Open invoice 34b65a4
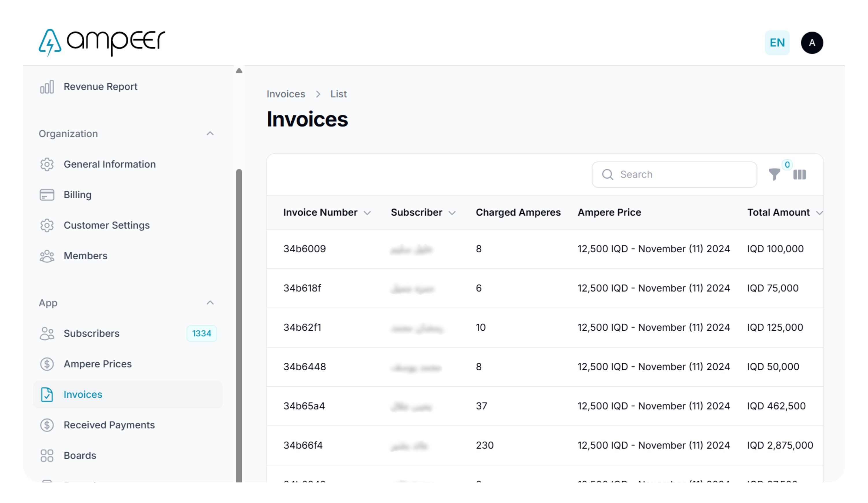The image size is (868, 503). point(304,406)
